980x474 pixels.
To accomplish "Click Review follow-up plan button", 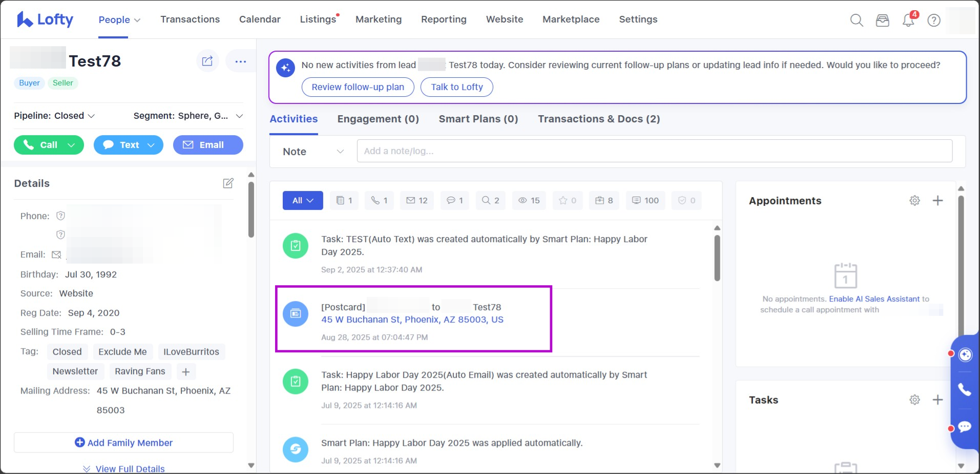I will click(358, 87).
